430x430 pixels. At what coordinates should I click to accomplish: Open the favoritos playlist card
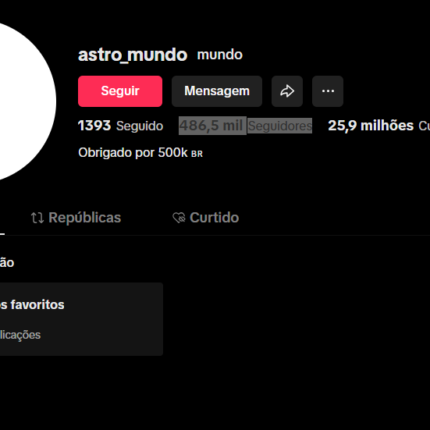[81, 319]
